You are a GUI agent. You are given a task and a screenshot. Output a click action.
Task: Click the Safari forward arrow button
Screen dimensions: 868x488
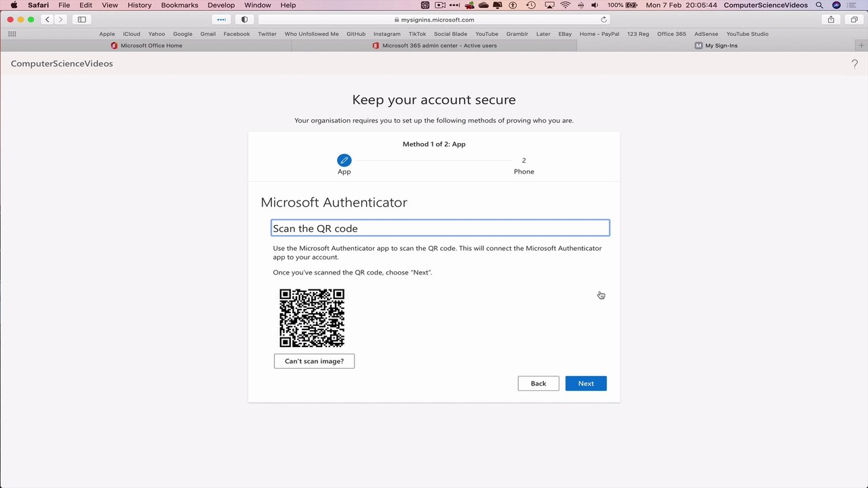click(x=60, y=20)
